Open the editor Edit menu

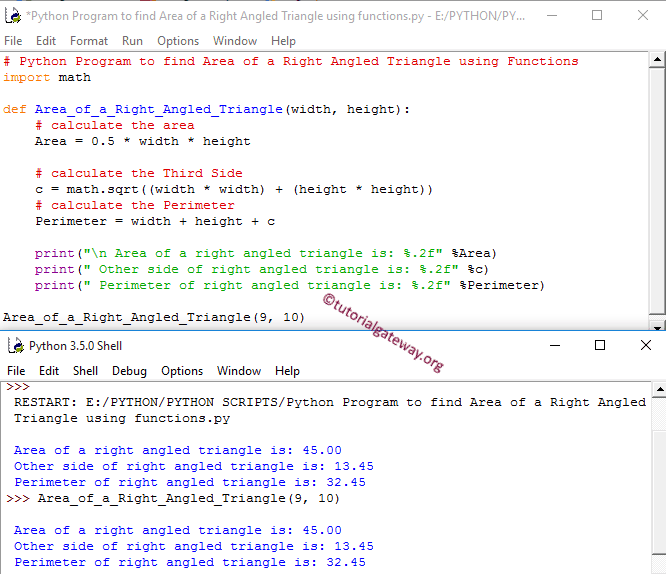coord(45,41)
